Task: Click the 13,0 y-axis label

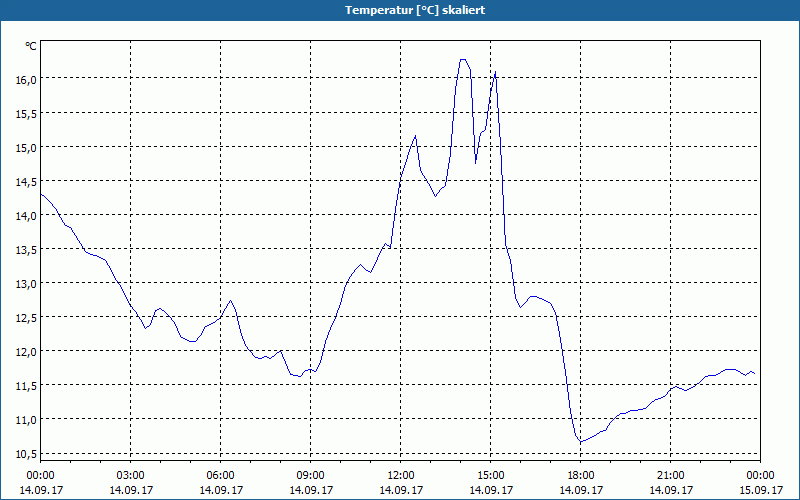Action: tap(27, 283)
